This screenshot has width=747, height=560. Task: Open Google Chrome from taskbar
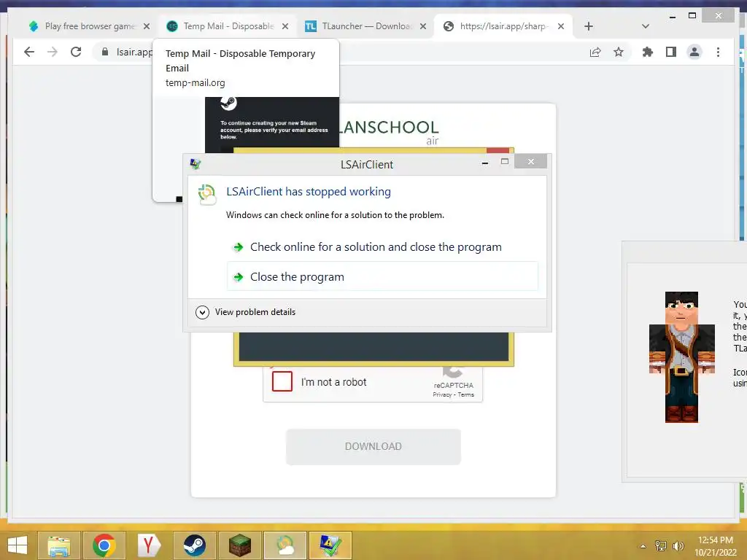[104, 545]
